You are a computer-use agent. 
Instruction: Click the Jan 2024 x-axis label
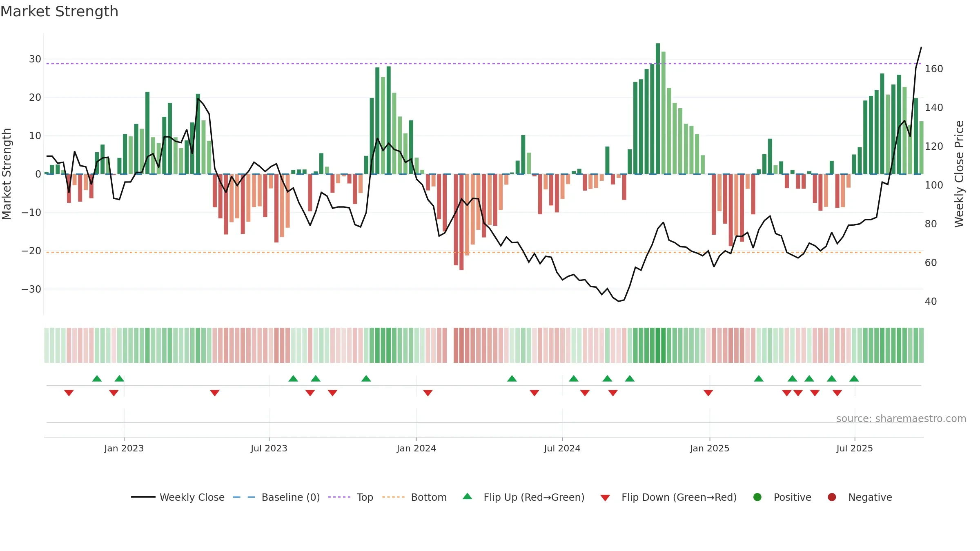pyautogui.click(x=416, y=449)
